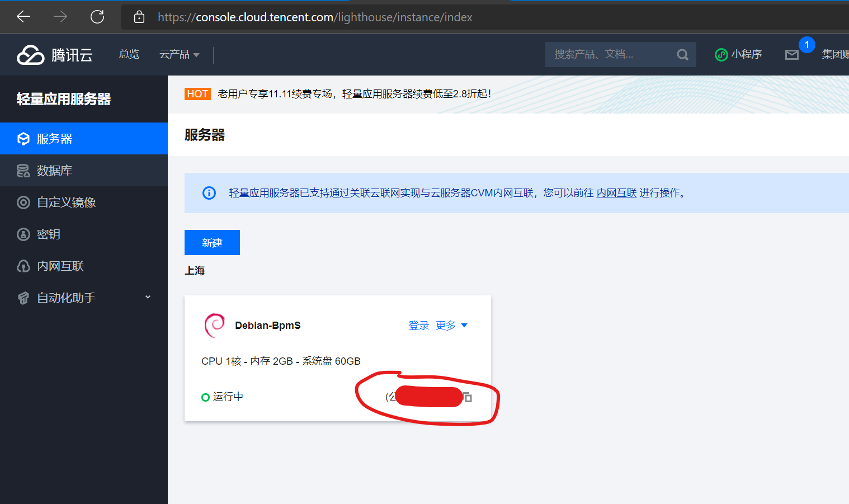Click the 新建 button to create server
Image resolution: width=849 pixels, height=504 pixels.
coord(212,242)
